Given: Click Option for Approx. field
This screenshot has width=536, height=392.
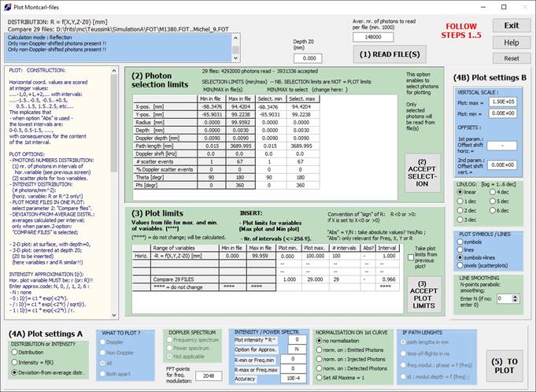Looking at the screenshot, I should pos(297,349).
